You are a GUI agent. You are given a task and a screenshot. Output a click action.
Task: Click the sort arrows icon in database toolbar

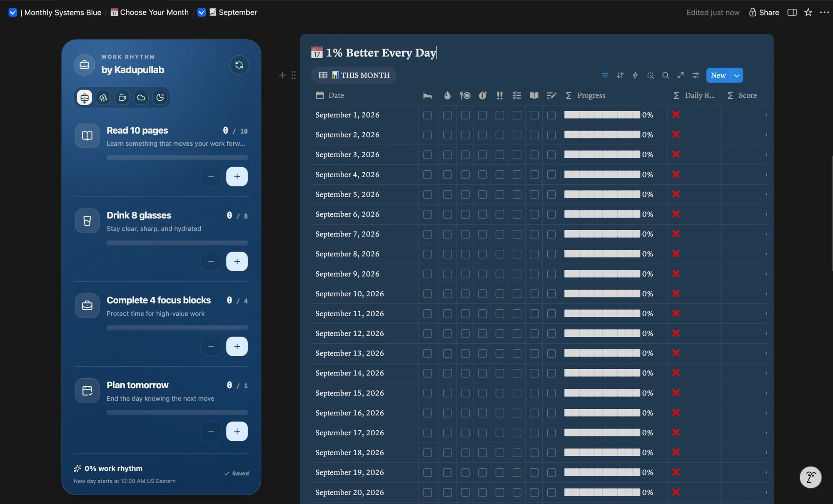coord(620,75)
